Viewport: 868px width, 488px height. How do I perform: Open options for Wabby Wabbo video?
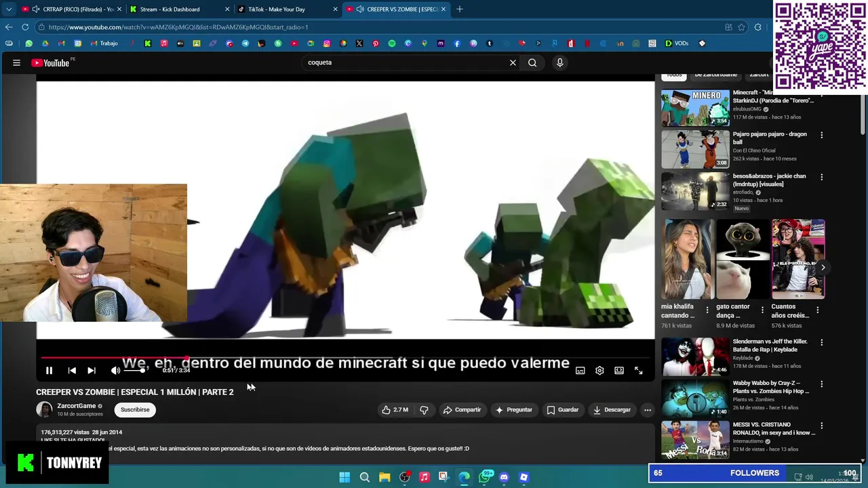[x=822, y=384]
